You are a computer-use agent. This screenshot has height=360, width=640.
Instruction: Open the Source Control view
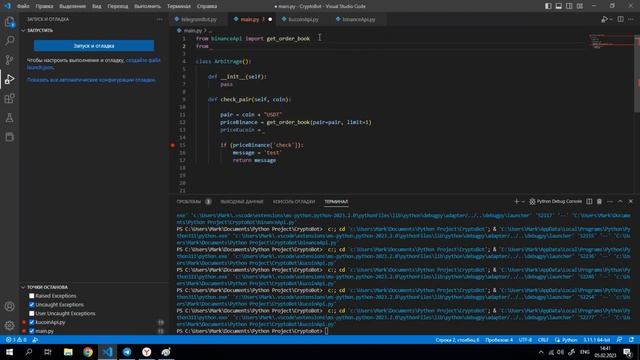9,60
